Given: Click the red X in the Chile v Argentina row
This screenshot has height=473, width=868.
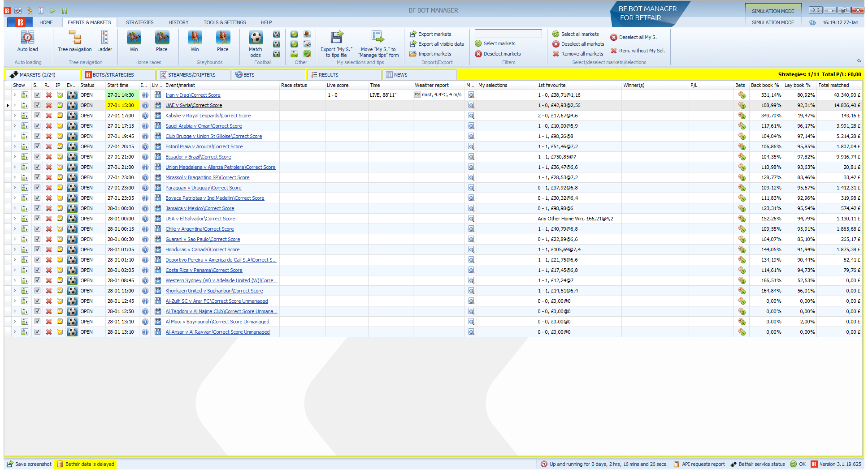Looking at the screenshot, I should click(48, 229).
